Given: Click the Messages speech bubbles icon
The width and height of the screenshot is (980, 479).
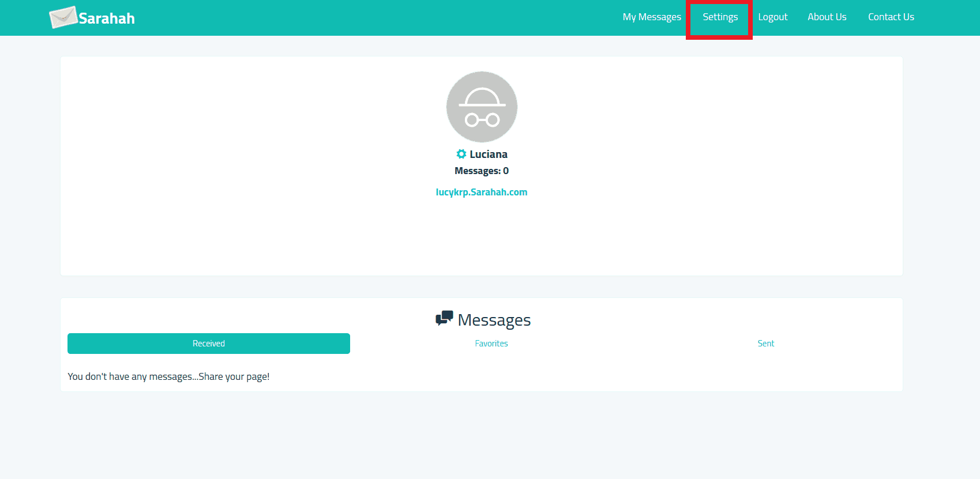Looking at the screenshot, I should [444, 318].
